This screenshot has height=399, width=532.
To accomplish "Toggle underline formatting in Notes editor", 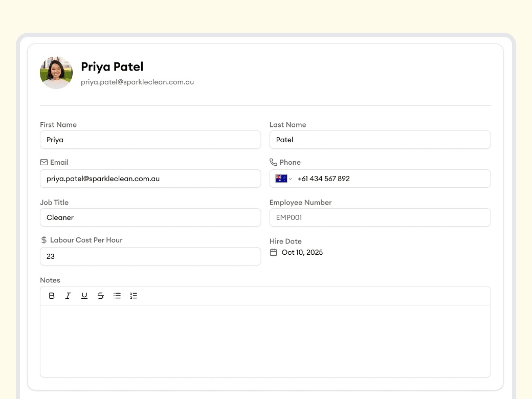I will [84, 296].
